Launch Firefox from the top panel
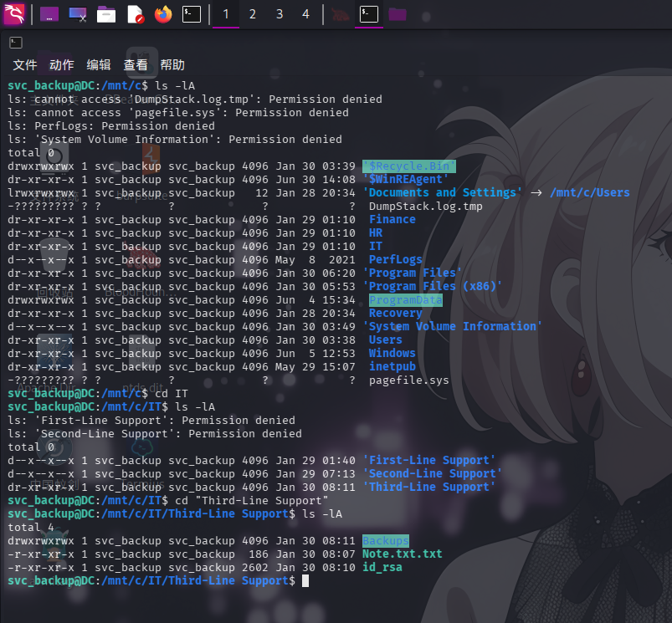672x623 pixels. (163, 14)
